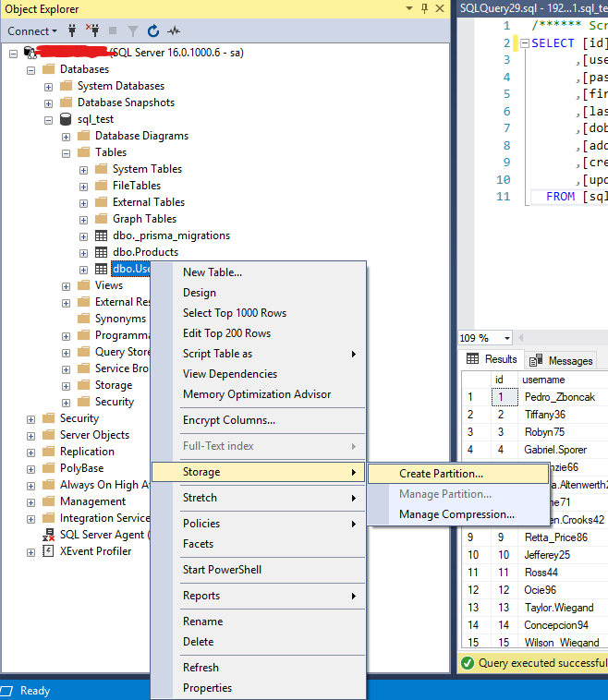
Task: Click Delete in the context menu
Action: 258,642
